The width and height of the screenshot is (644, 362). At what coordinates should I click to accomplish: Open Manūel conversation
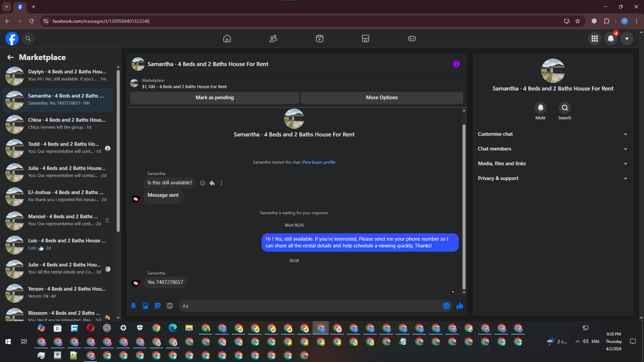click(58, 220)
